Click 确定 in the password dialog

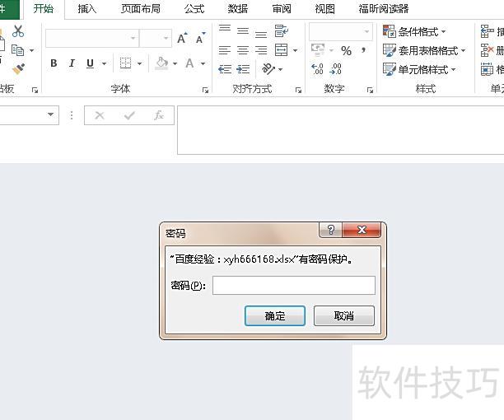tap(275, 316)
